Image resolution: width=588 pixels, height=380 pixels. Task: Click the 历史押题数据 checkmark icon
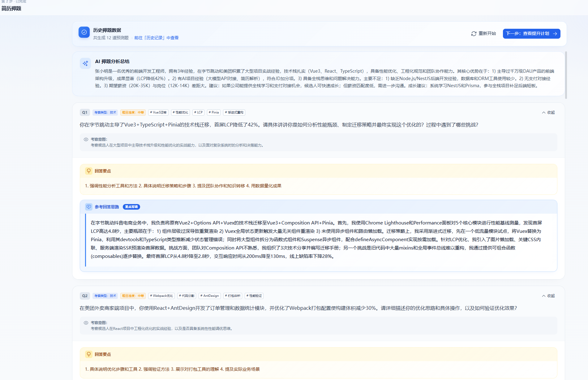click(84, 32)
